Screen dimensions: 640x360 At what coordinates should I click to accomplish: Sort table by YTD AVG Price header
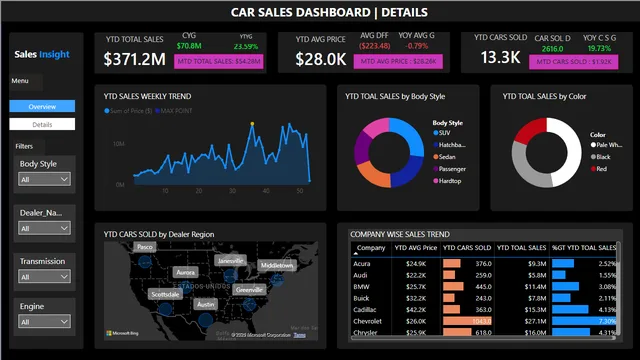416,248
